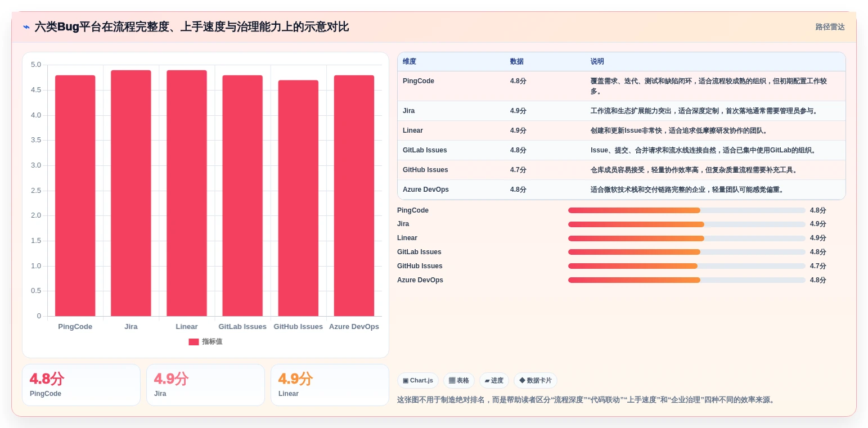Click the Jira table row name

click(x=409, y=111)
